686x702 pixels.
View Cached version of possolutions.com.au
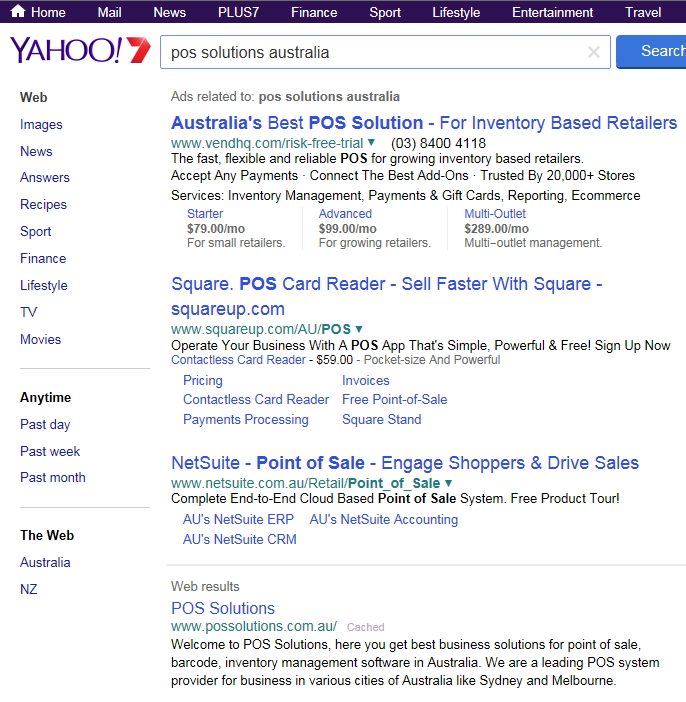tap(365, 628)
